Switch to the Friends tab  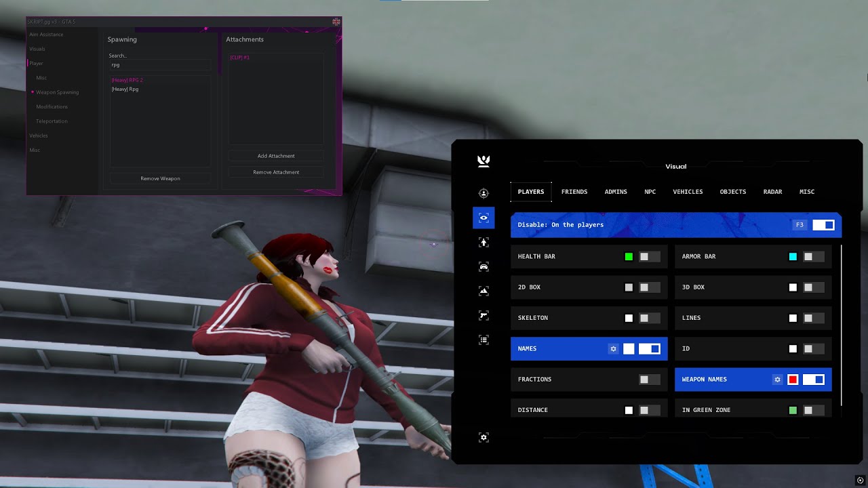point(574,192)
